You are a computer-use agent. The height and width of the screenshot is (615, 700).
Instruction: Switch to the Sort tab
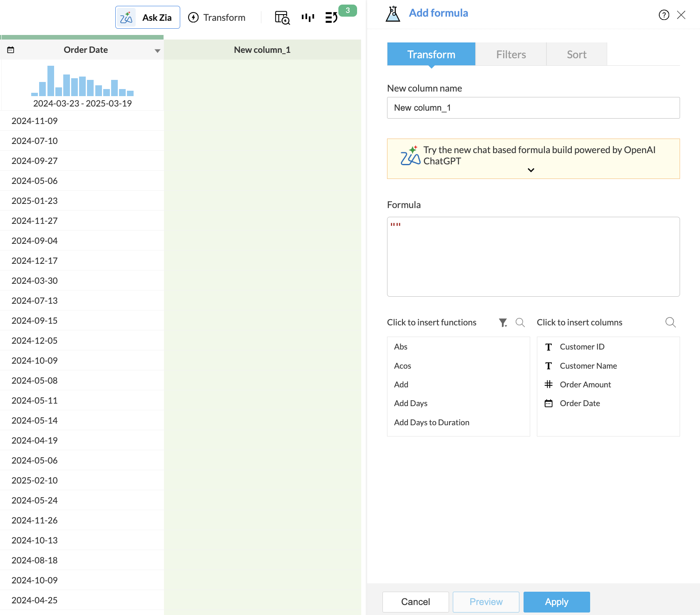point(577,54)
